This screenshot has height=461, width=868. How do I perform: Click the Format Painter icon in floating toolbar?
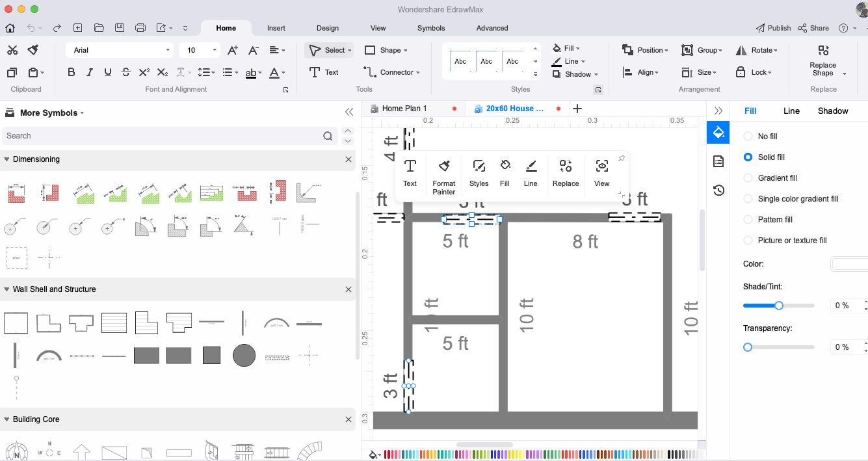[x=444, y=166]
